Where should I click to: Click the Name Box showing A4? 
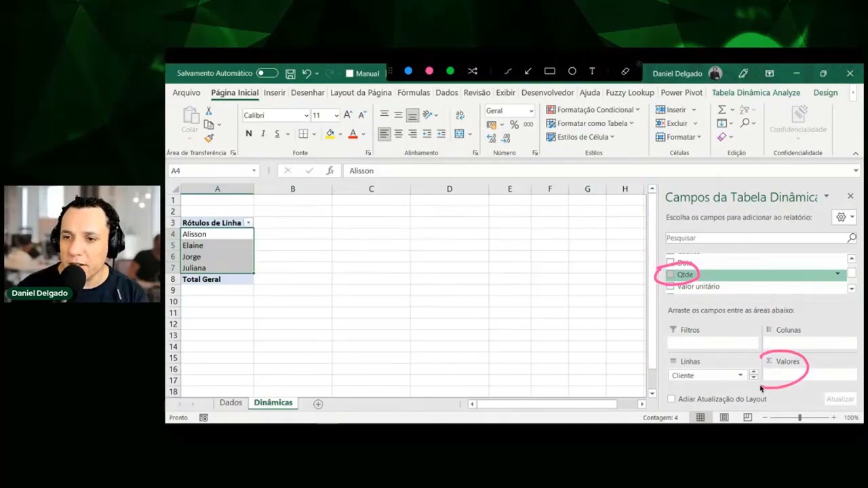click(x=213, y=171)
